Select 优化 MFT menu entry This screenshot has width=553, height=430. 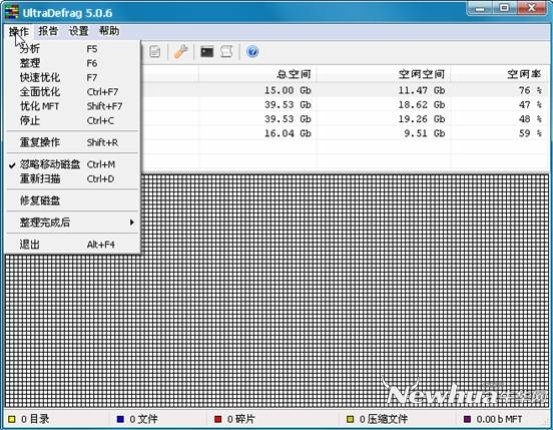73,106
